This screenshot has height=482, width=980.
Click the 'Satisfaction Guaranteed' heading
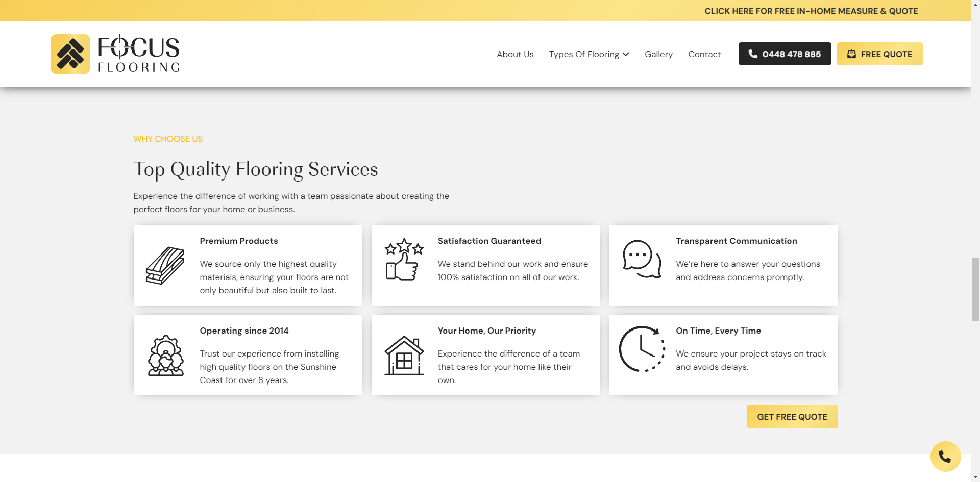pos(489,241)
